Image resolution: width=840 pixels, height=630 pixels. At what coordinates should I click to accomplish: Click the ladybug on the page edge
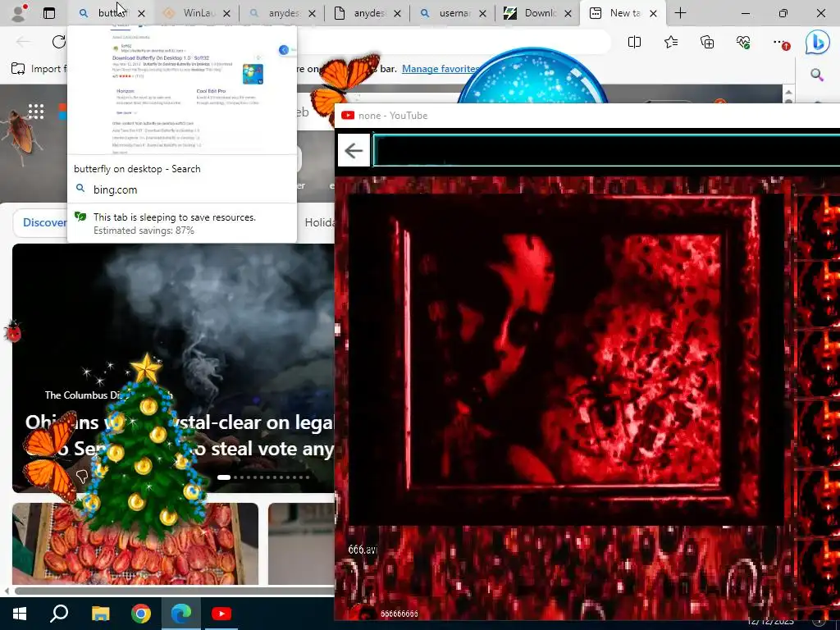click(12, 331)
